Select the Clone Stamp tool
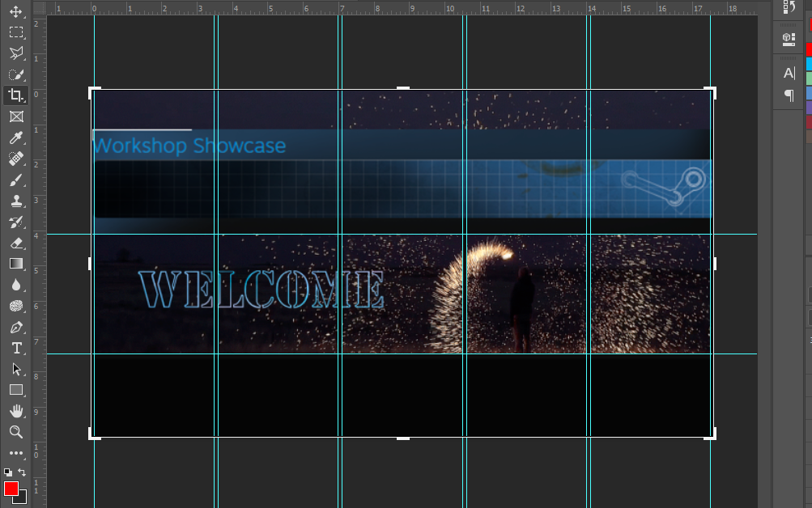The image size is (812, 508). coord(16,201)
